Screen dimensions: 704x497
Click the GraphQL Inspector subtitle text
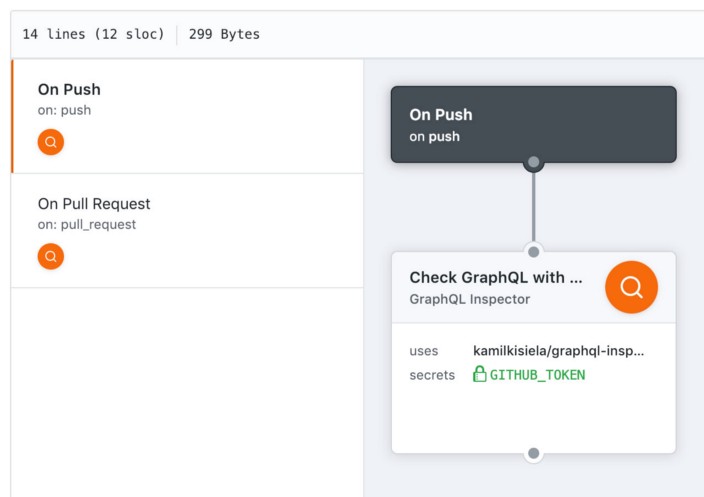point(469,298)
